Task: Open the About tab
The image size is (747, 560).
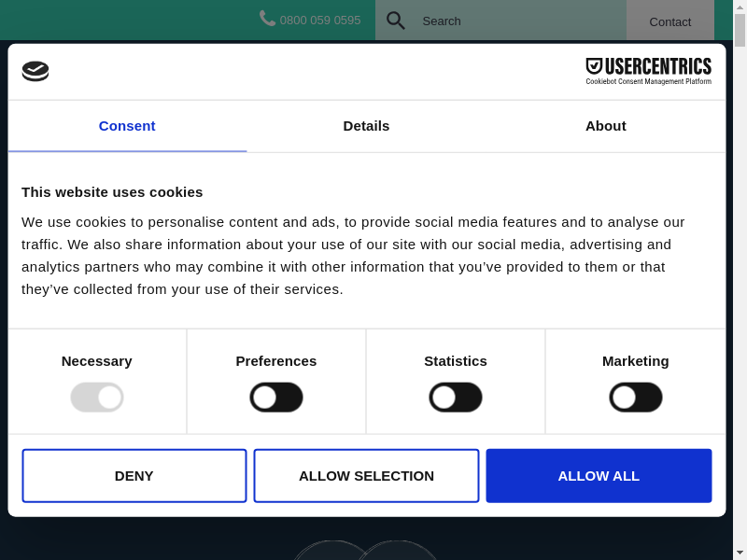Action: coord(605,126)
